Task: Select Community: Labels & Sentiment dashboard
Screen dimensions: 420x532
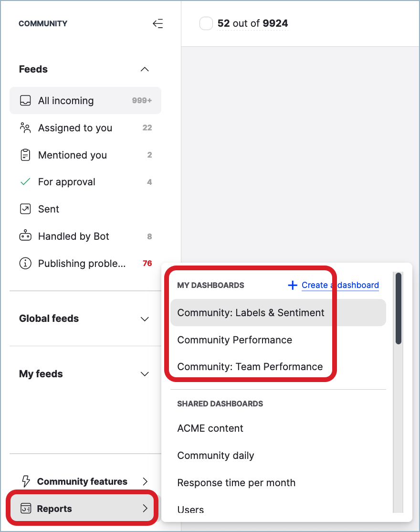Action: pos(251,313)
